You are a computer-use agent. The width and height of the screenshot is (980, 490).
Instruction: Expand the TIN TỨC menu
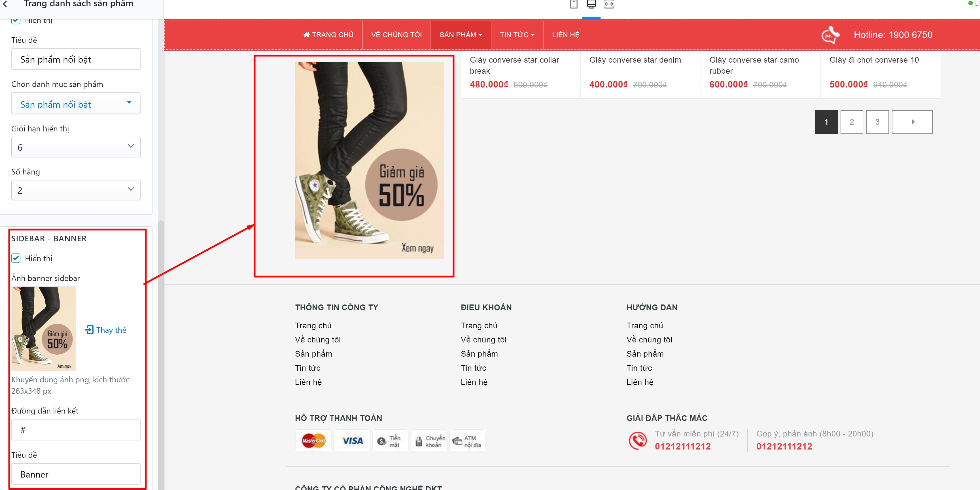[517, 35]
